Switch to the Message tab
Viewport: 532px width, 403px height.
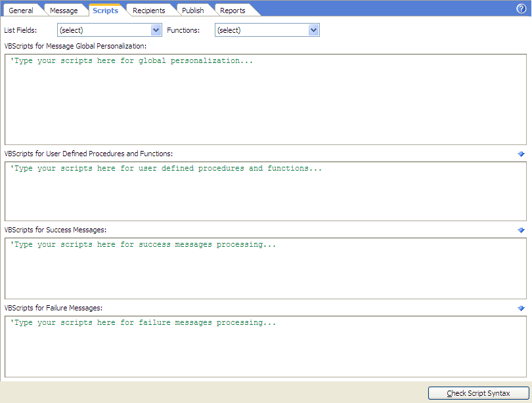pos(64,11)
